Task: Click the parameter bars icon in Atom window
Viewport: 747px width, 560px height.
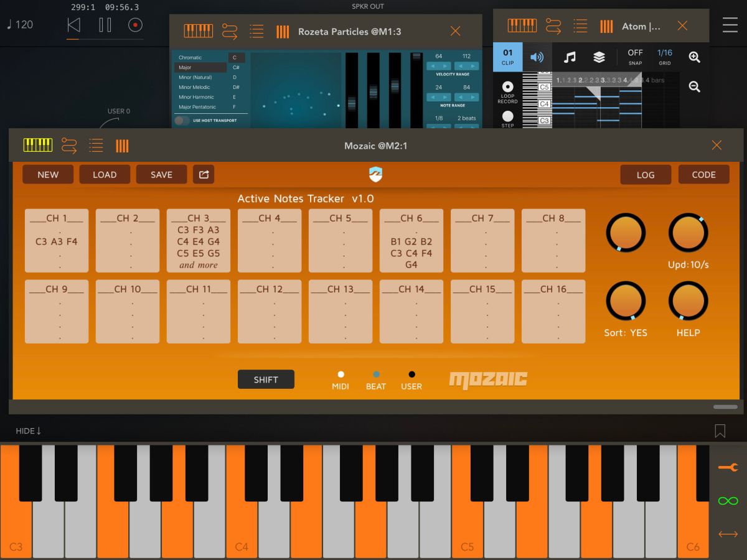Action: tap(606, 26)
